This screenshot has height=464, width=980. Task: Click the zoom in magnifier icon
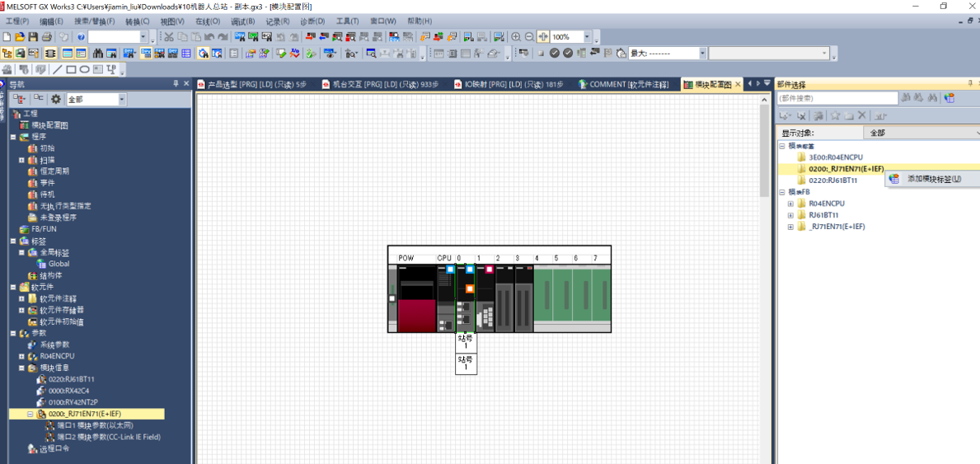[516, 37]
